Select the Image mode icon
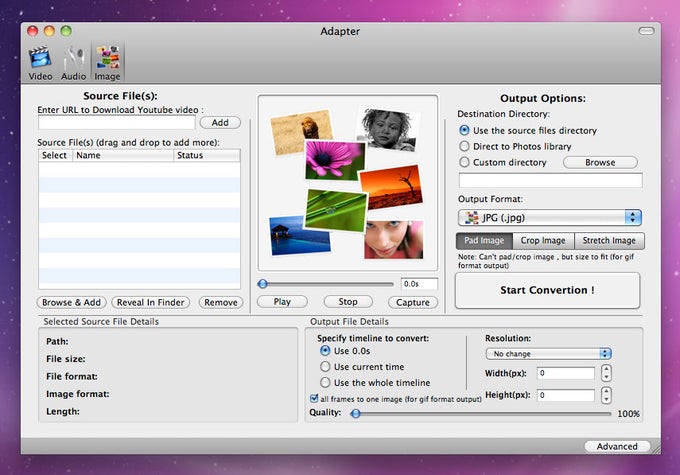This screenshot has width=680, height=475. coord(107,63)
